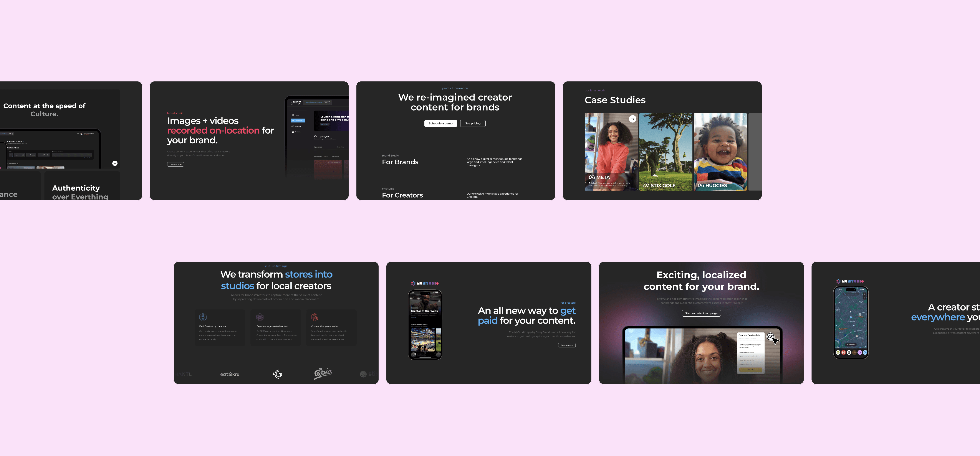Click Learn more under get paid headline

coord(566,345)
